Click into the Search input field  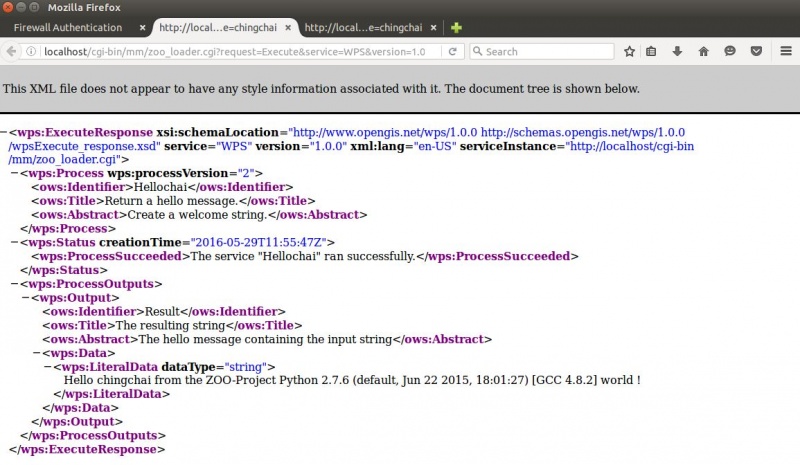tap(540, 51)
